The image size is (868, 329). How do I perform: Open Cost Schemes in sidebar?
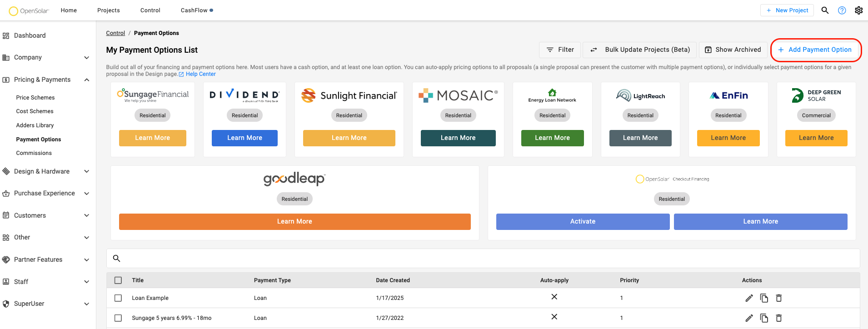point(35,111)
